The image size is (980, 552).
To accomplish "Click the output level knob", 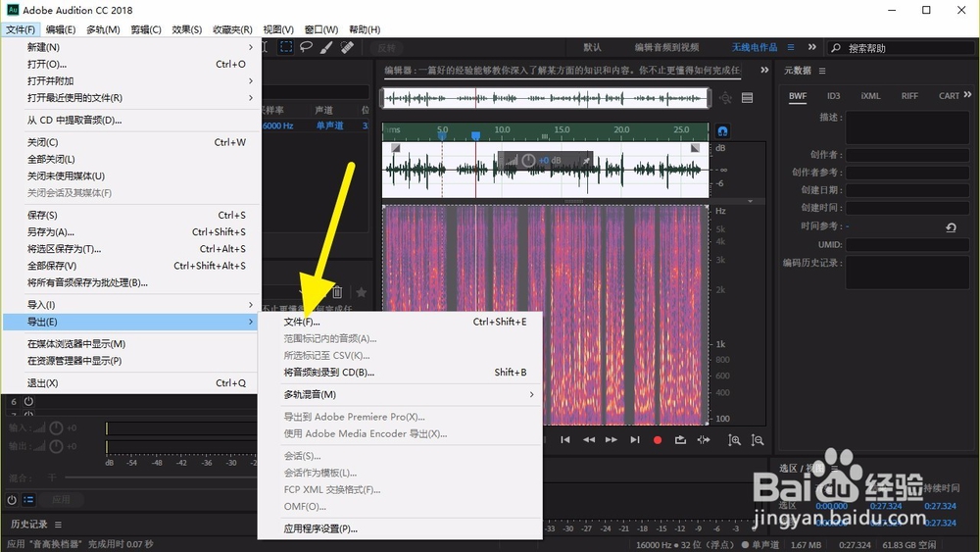I will click(56, 446).
